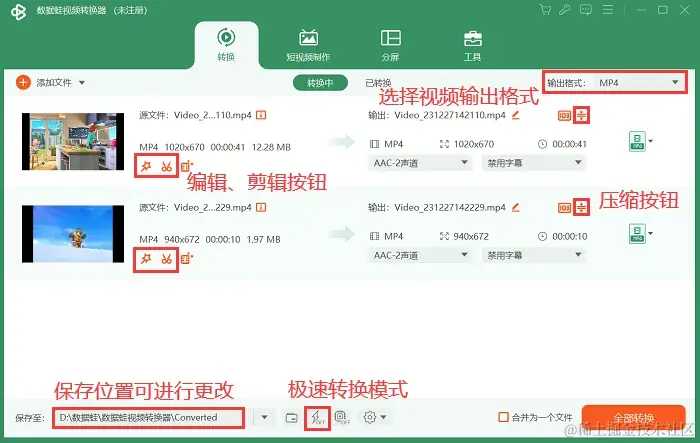Screen dimensions: 700x443
Task: Open ID3 metadata icon for Video_231227142229.mp4
Action: pos(564,208)
